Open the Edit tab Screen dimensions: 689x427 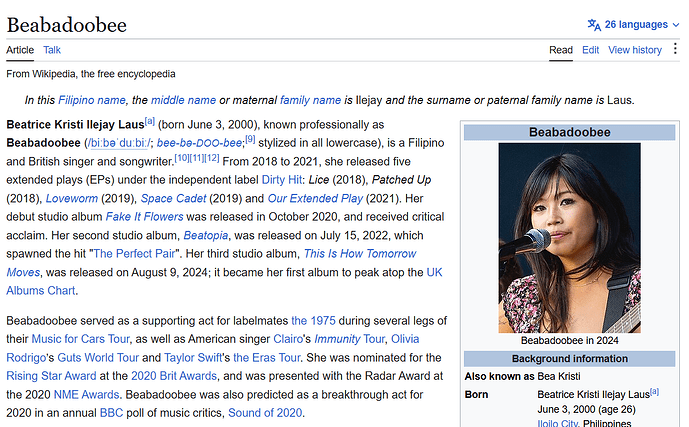(x=590, y=50)
